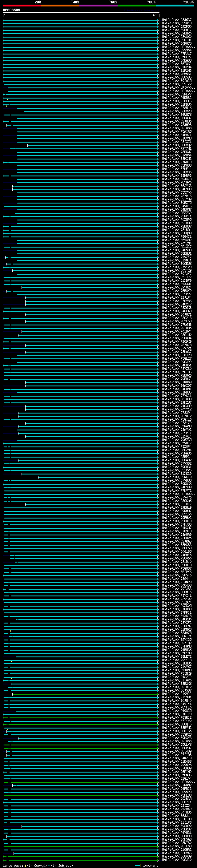Viewport: 197px width, 868px height.
Task: Click the red 20% identity legend segment
Action: (22, 6)
